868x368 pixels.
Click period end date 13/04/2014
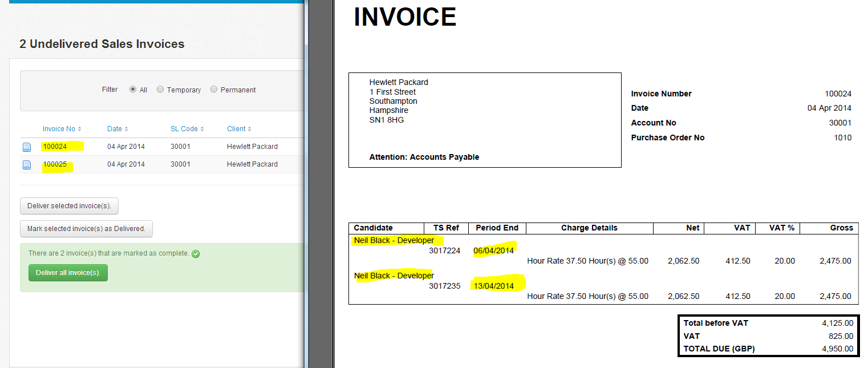(x=494, y=286)
